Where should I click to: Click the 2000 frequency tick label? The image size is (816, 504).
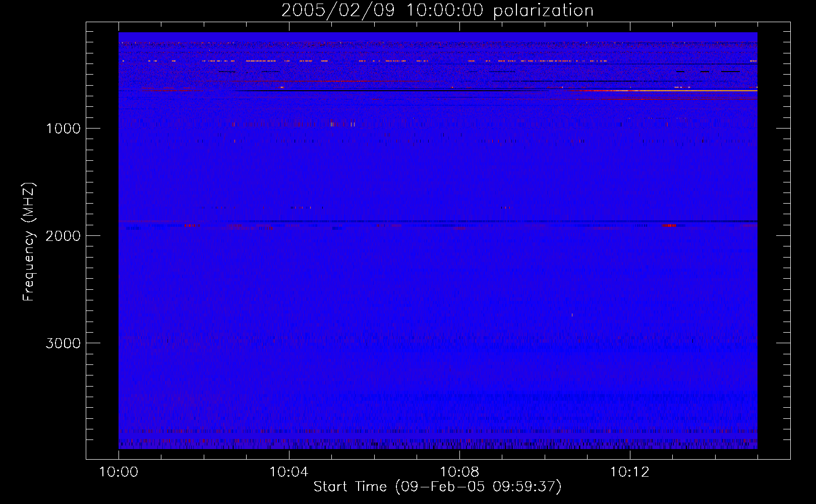click(63, 236)
